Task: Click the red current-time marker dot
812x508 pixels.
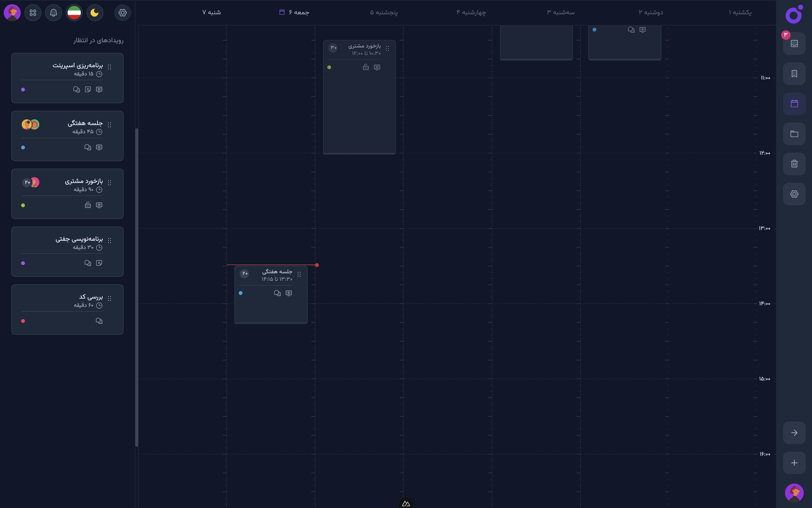Action: click(x=317, y=265)
